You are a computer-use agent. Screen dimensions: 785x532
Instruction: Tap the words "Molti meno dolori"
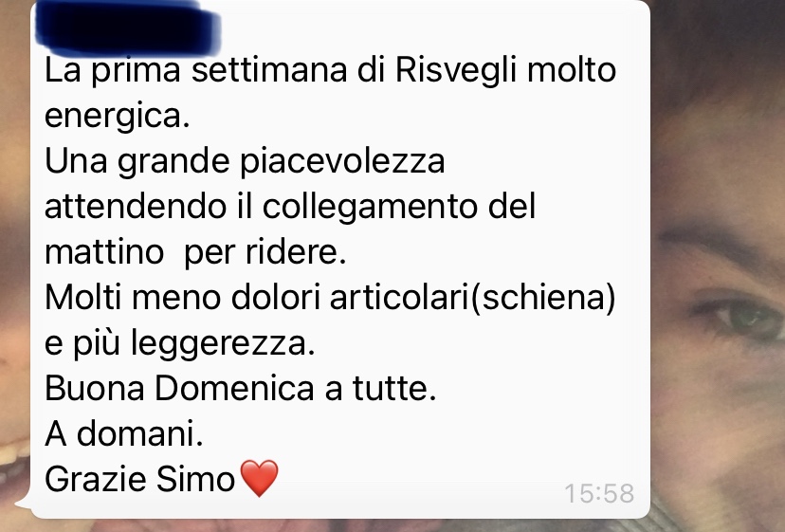pyautogui.click(x=182, y=298)
